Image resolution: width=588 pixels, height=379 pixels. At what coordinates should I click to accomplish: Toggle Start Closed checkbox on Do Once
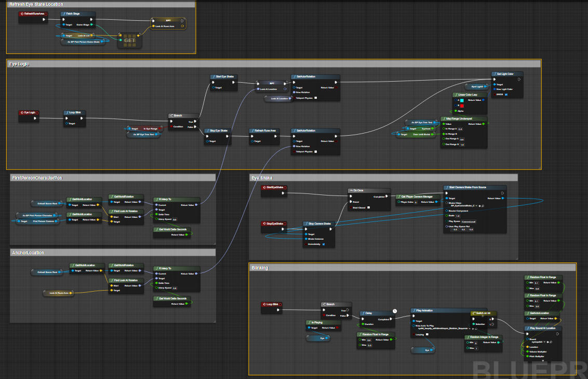coord(369,207)
